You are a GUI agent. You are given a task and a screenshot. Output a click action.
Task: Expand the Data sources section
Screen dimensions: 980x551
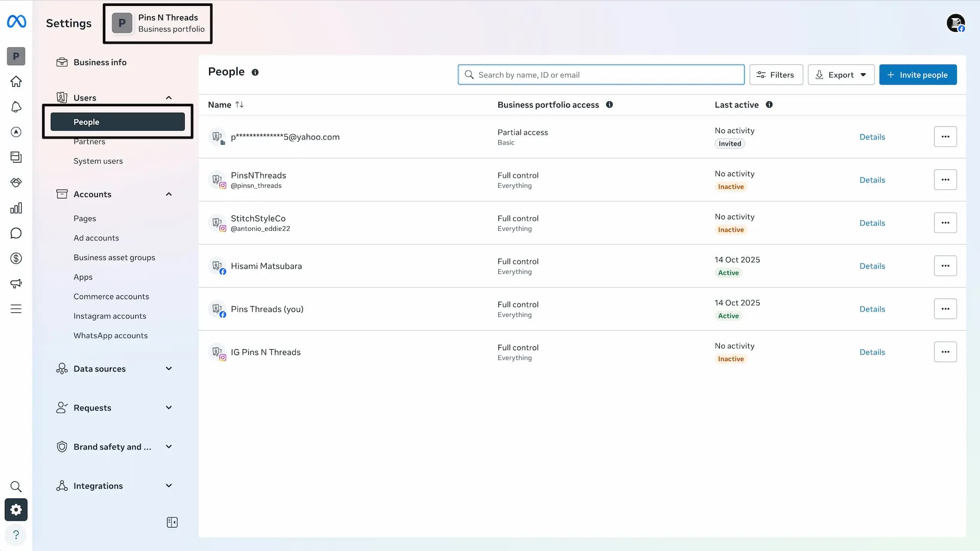tap(169, 369)
